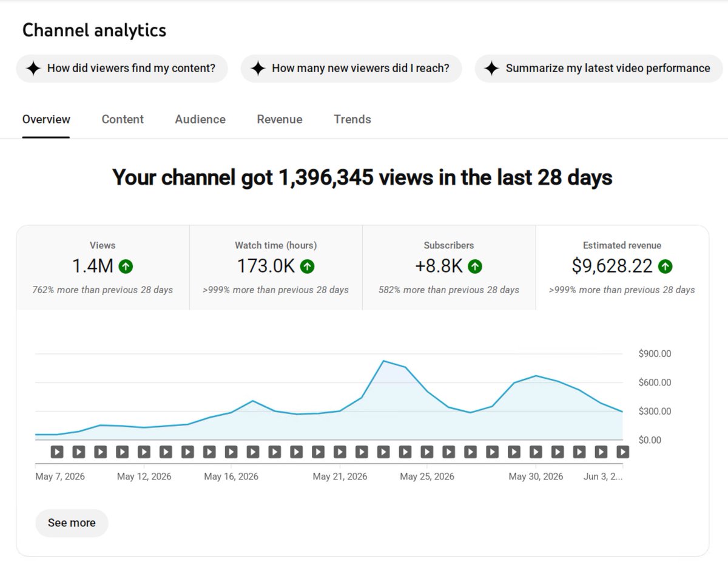728x573 pixels.
Task: Click the sparkle icon beside "How did viewers find my content?"
Action: coord(33,68)
